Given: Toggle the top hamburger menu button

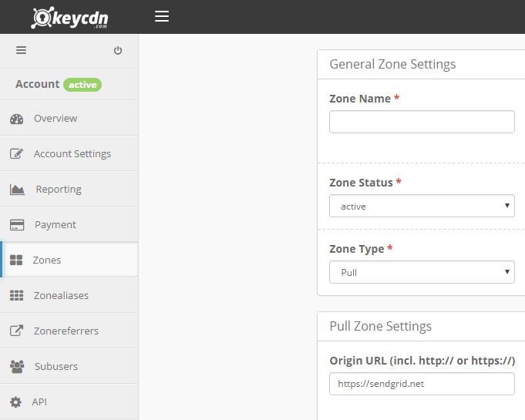Looking at the screenshot, I should [162, 16].
